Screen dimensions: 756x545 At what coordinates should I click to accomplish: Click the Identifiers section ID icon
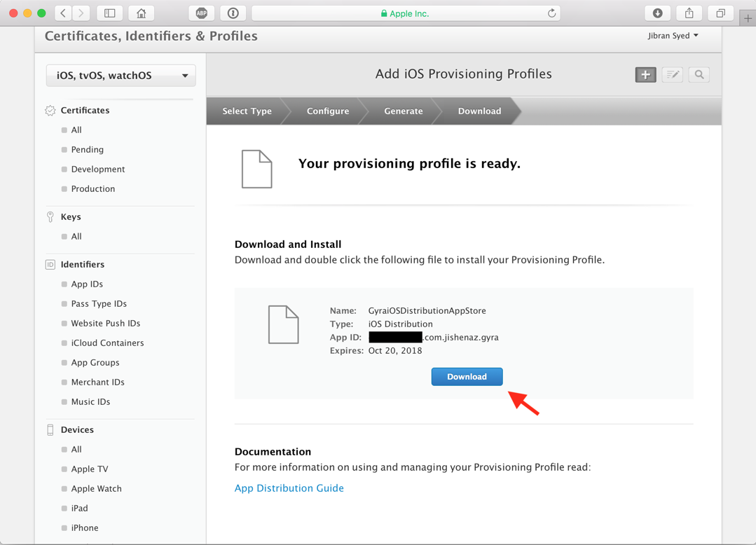(50, 265)
